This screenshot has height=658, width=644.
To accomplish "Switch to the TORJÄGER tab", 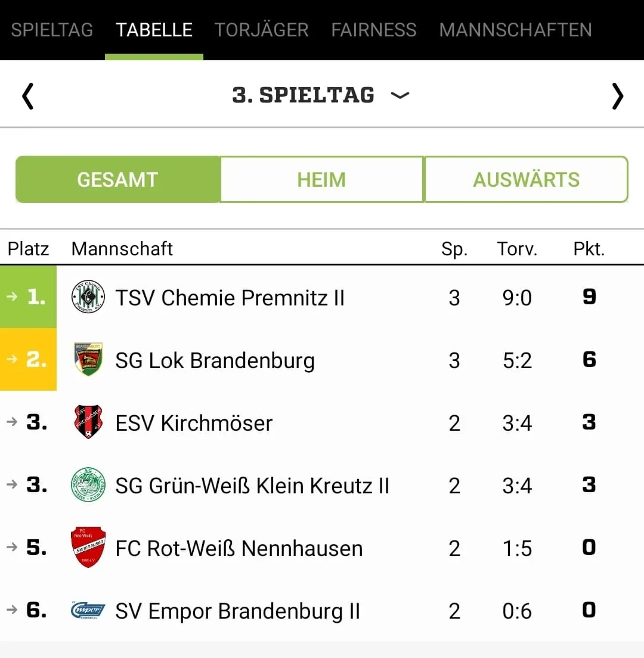I will click(261, 30).
